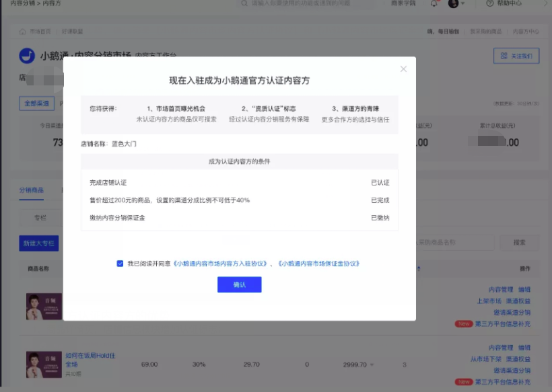Click the 店铺名称: 蓝色大门 text
Screen dimensions: 552x392
108,144
